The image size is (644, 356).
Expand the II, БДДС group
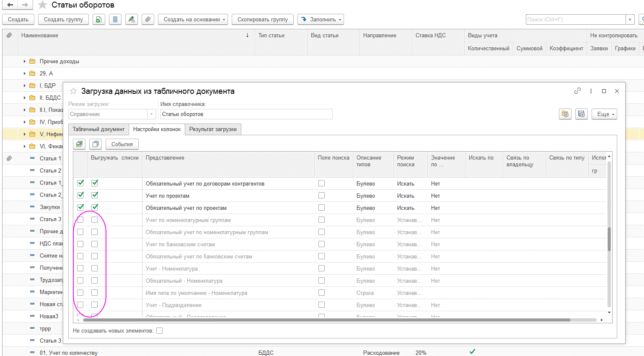tap(24, 98)
